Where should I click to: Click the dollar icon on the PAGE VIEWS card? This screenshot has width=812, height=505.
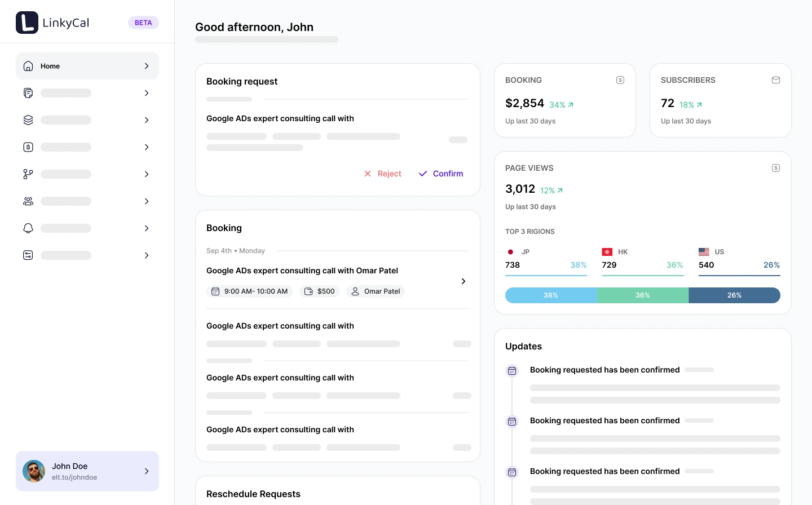pos(776,168)
